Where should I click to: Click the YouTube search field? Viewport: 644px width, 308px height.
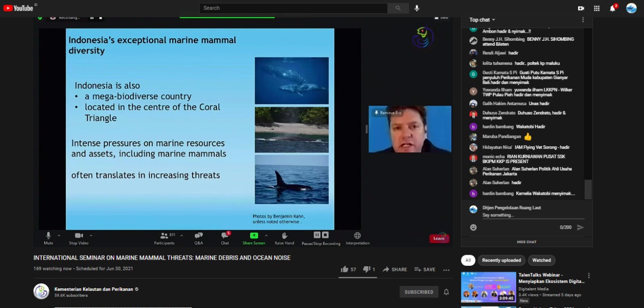[293, 8]
